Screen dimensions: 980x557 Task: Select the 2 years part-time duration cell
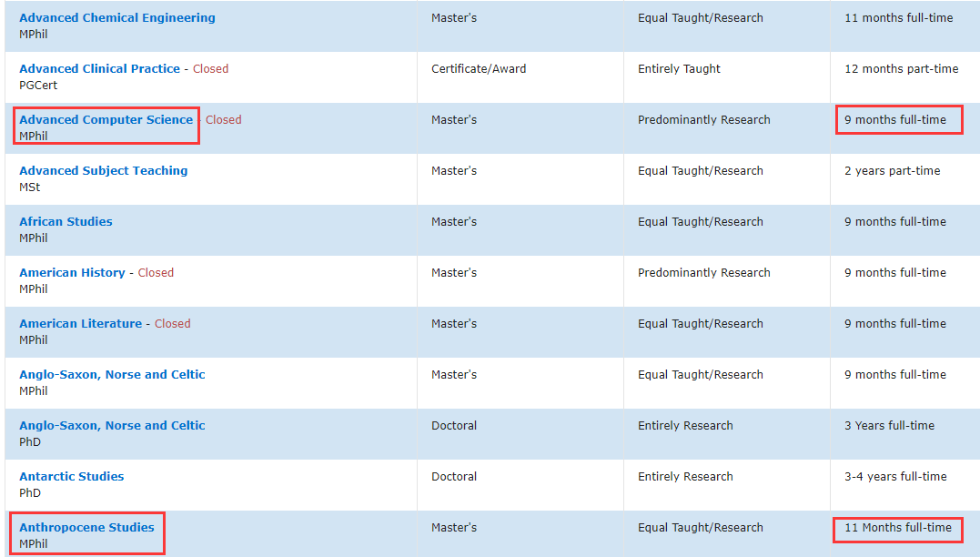pos(892,171)
